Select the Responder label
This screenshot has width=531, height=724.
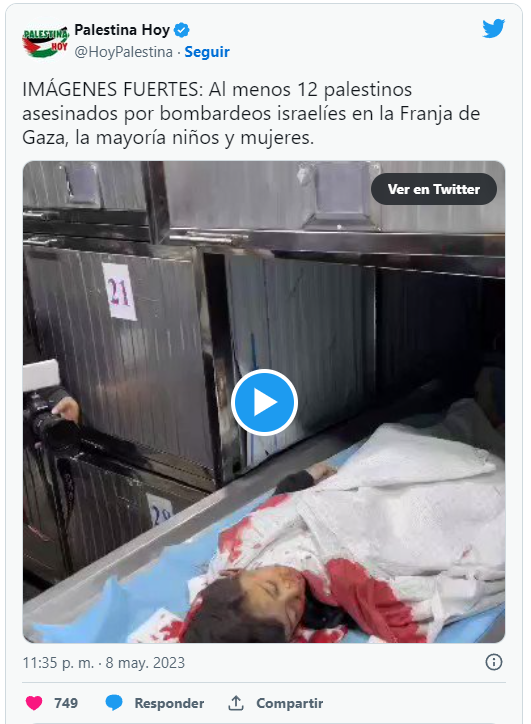pos(169,703)
